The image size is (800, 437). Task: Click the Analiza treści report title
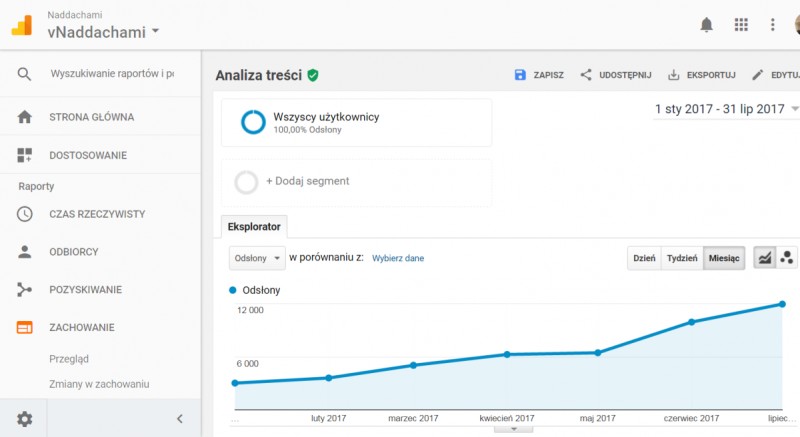(x=259, y=75)
